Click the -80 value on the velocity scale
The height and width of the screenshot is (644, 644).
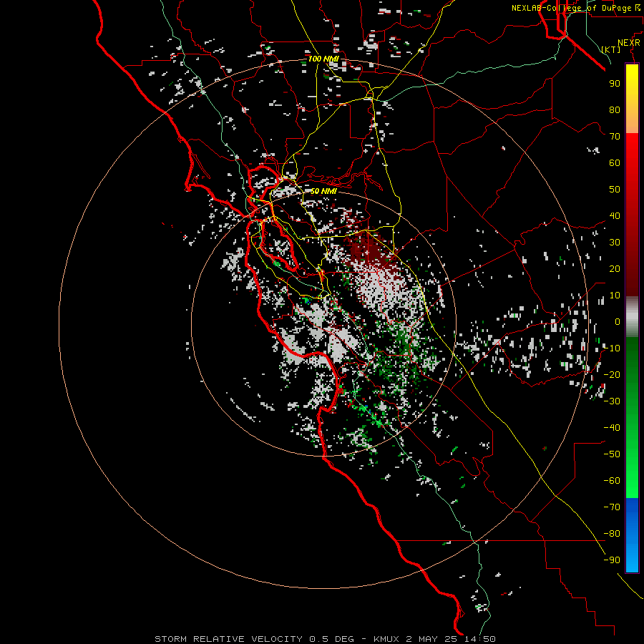click(x=612, y=534)
